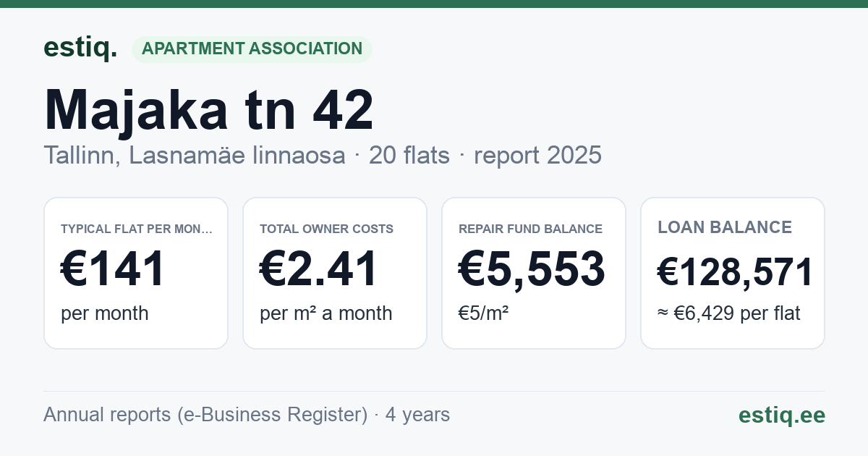The height and width of the screenshot is (456, 868).
Task: Click the €5,553 value
Action: [532, 269]
